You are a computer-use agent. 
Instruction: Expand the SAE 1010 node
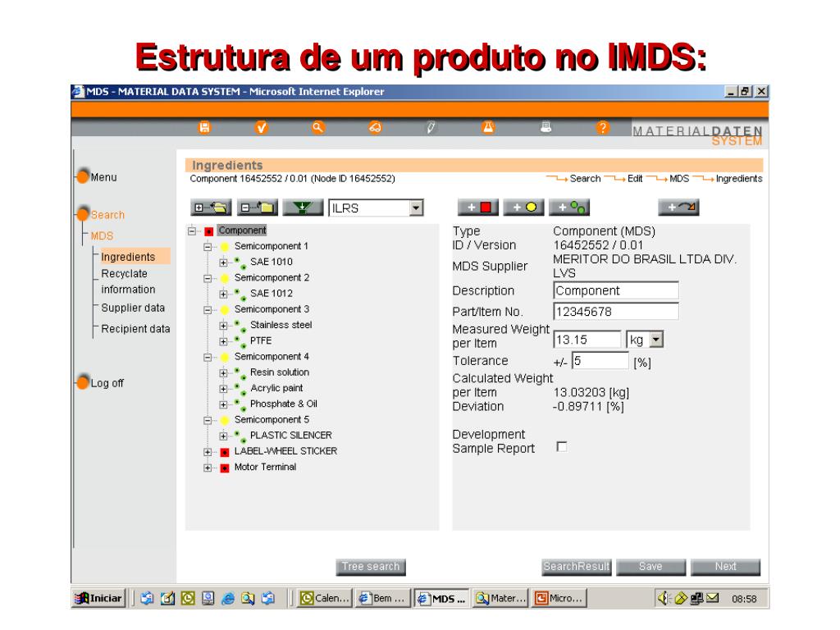click(x=223, y=262)
